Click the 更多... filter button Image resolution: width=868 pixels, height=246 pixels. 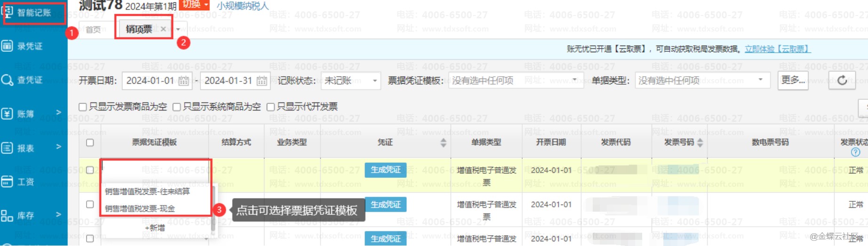tap(793, 80)
